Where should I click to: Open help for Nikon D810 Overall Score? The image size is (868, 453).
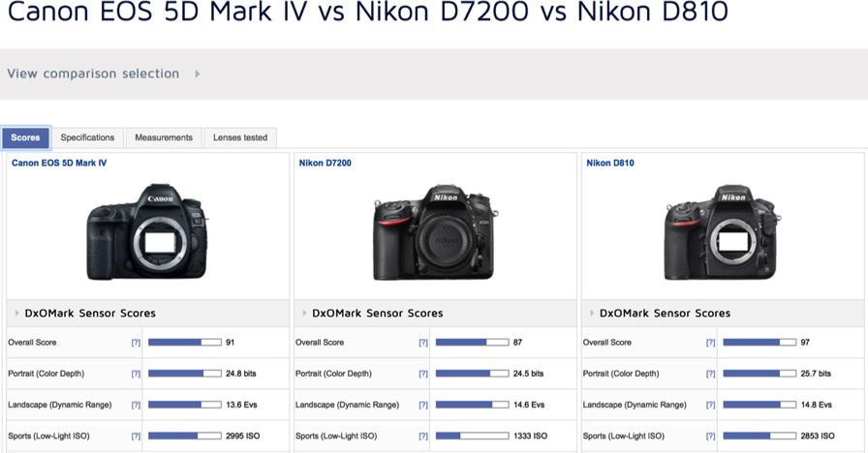click(711, 343)
